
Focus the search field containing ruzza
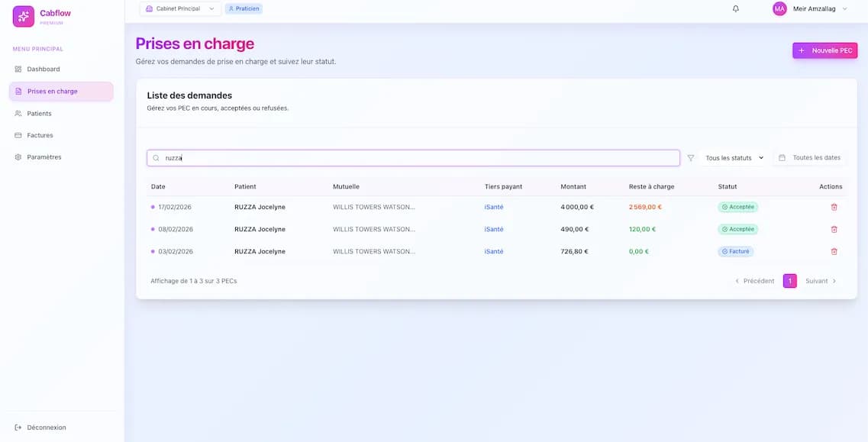[x=413, y=158]
